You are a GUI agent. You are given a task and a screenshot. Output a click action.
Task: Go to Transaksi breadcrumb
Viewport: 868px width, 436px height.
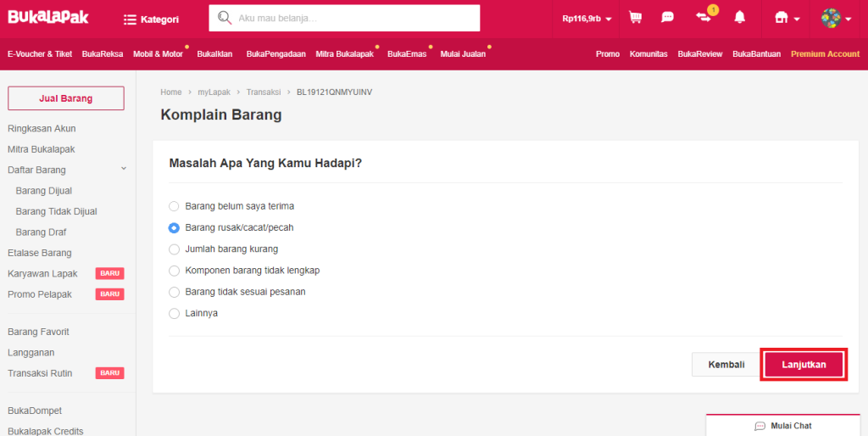pos(264,92)
